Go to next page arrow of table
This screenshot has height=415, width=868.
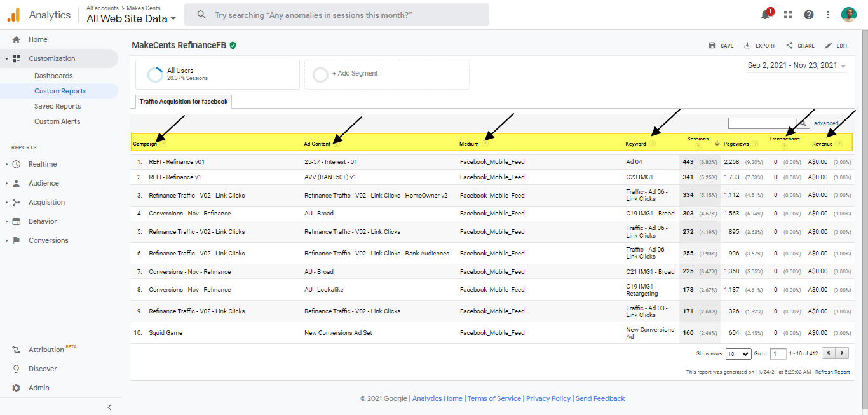842,353
